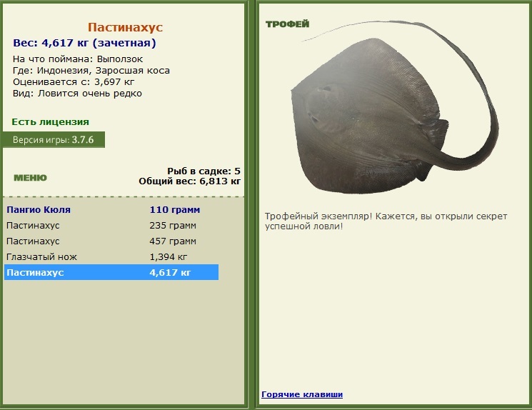The image size is (532, 410).
Task: Select the Пастинахус 235 грамм row
Action: pos(111,226)
